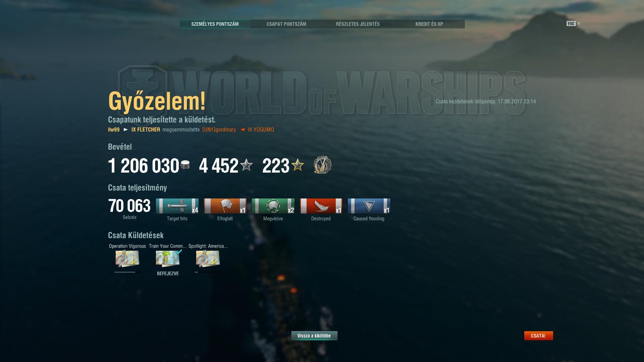Open Spotlight: America... mission icon

[208, 258]
